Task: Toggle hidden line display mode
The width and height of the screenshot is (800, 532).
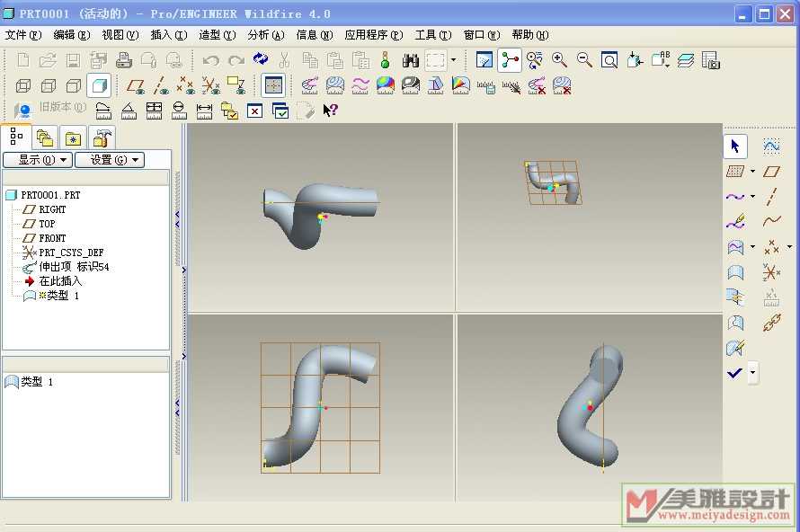Action: (48, 85)
